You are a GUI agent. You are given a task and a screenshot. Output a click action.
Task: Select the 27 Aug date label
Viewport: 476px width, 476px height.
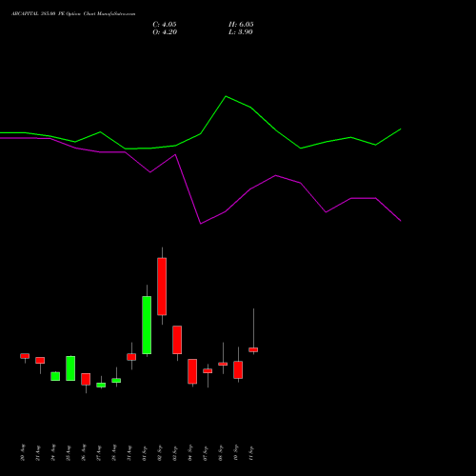point(99,452)
